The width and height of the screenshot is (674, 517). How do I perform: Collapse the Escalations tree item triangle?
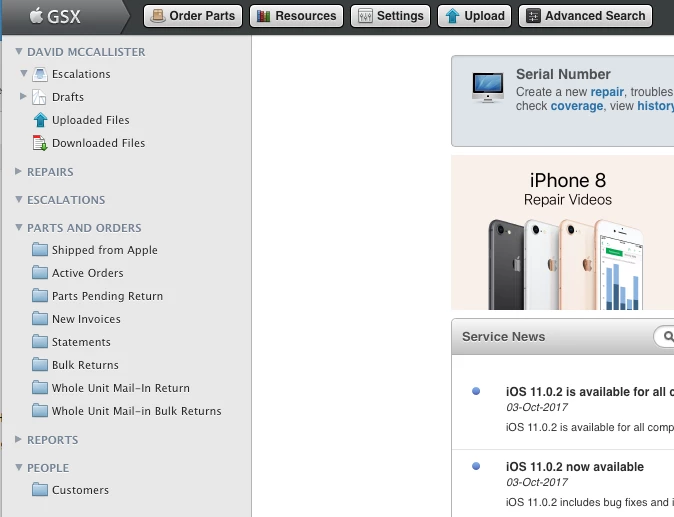tap(24, 73)
